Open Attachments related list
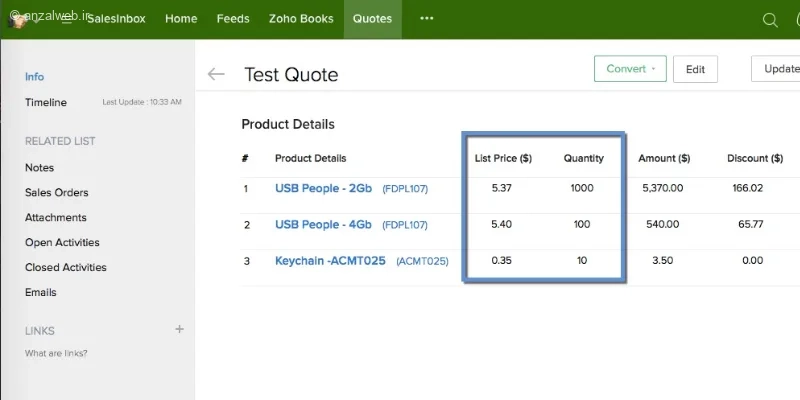 (x=56, y=217)
